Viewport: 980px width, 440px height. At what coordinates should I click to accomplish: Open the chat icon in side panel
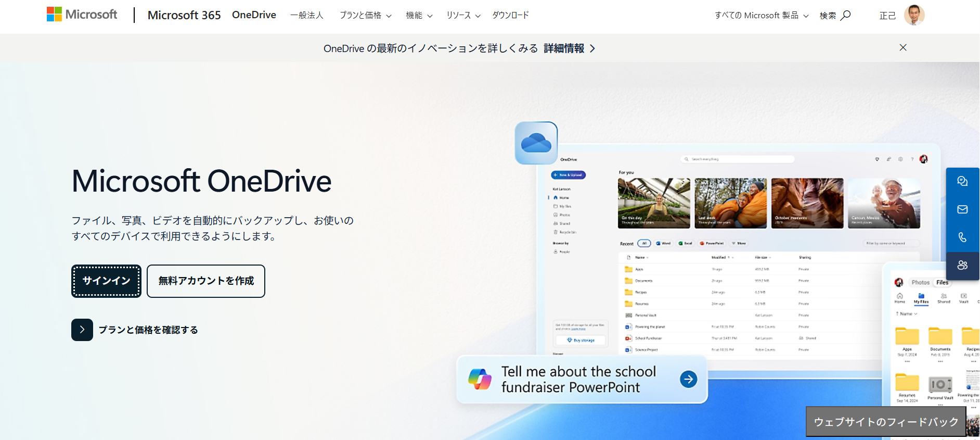(962, 181)
